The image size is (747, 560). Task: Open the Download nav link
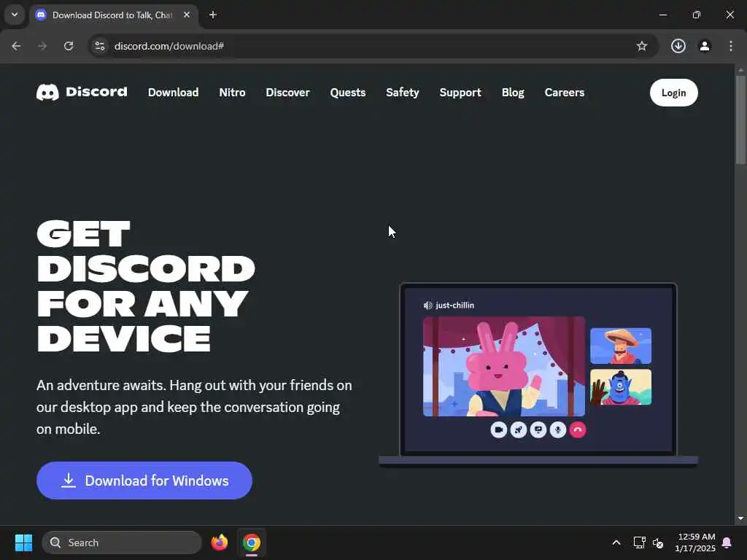click(173, 93)
